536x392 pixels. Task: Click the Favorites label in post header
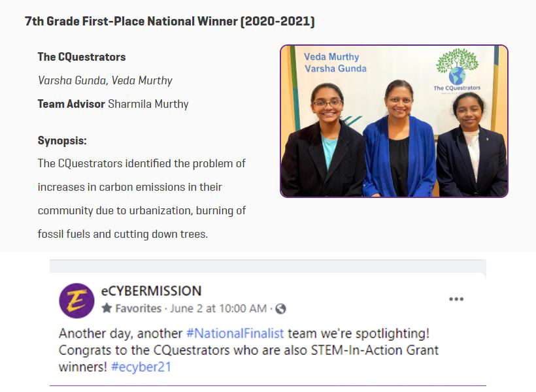coord(138,308)
